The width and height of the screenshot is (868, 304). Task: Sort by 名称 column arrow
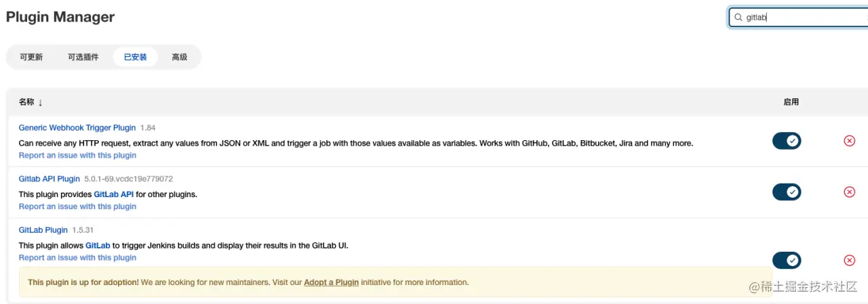click(x=40, y=102)
